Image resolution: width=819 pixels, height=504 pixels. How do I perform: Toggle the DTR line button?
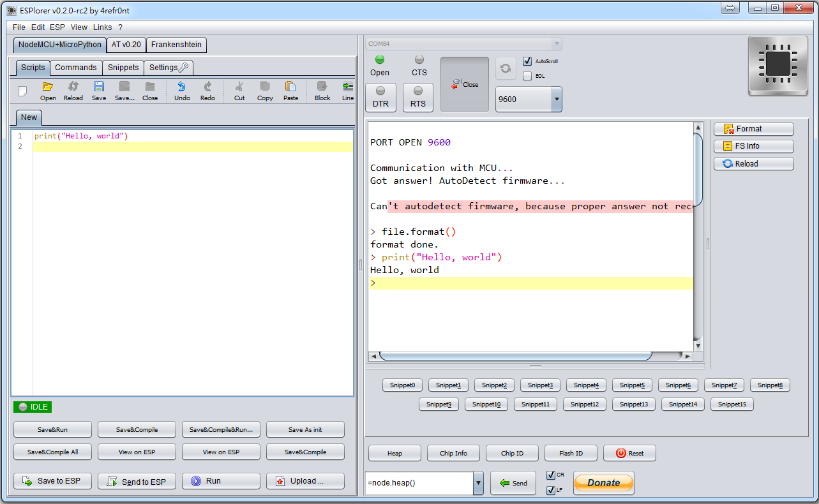[380, 98]
